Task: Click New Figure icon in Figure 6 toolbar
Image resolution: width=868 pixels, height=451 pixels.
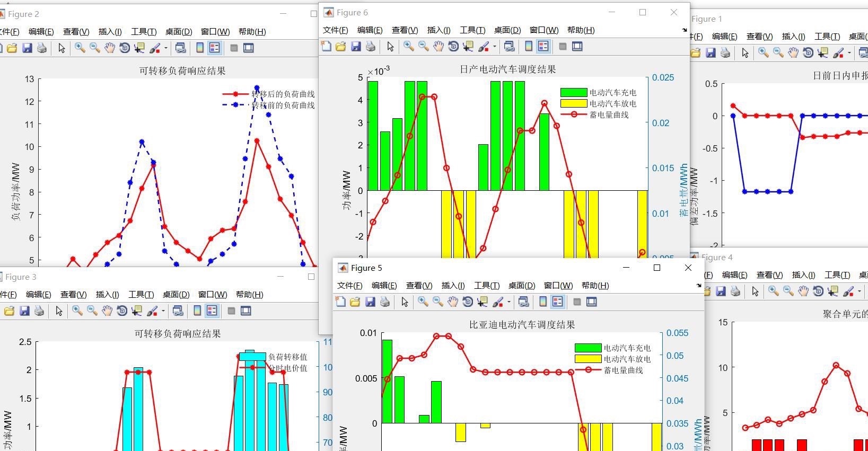Action: click(x=326, y=47)
